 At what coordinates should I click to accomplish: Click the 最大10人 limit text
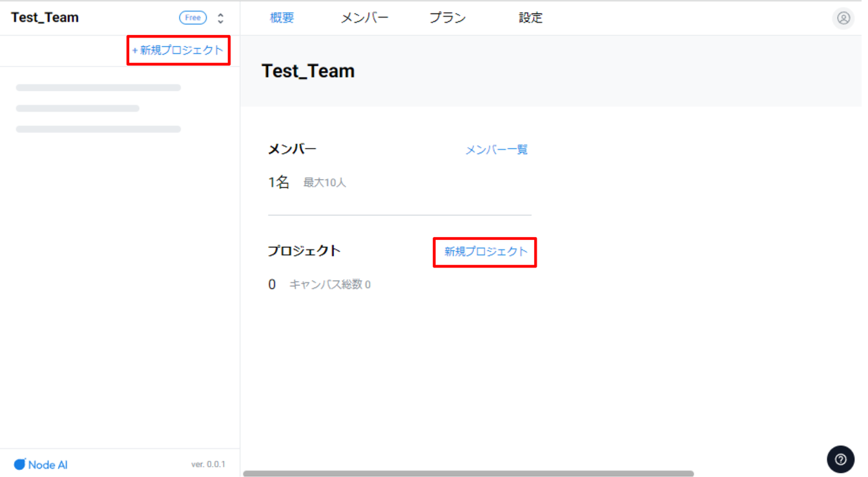tap(325, 183)
